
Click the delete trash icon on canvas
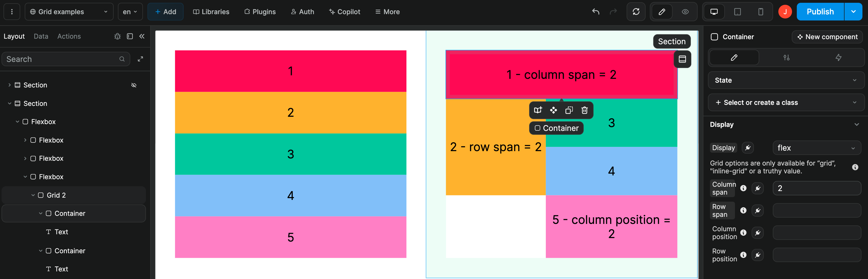pyautogui.click(x=584, y=110)
